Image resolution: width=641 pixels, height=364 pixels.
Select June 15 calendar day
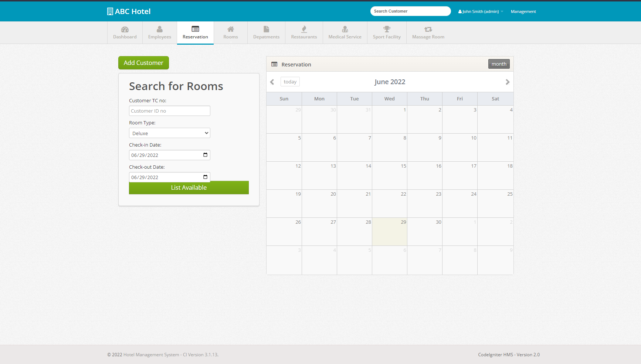pos(390,176)
